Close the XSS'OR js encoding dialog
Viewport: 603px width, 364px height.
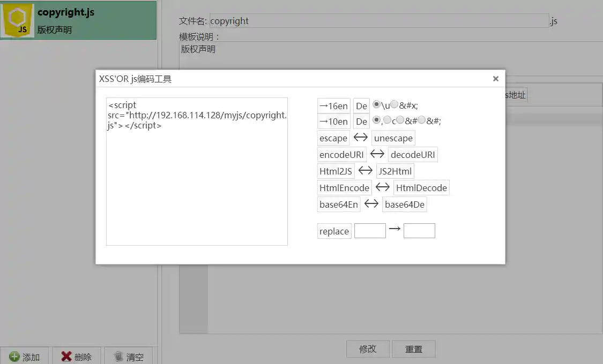click(495, 79)
